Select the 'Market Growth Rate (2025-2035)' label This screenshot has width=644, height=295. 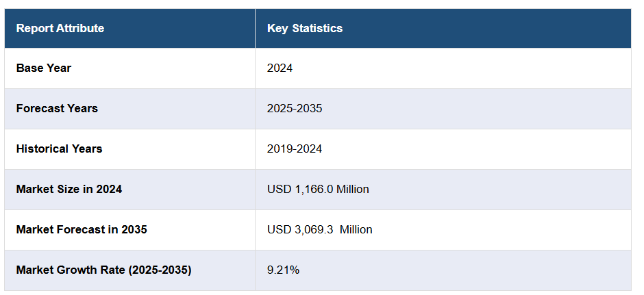[x=103, y=270]
